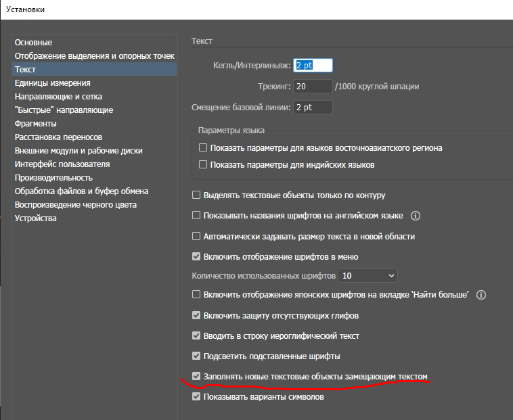Check 'Выделять текстовые объекты только по контуру'

pos(197,195)
